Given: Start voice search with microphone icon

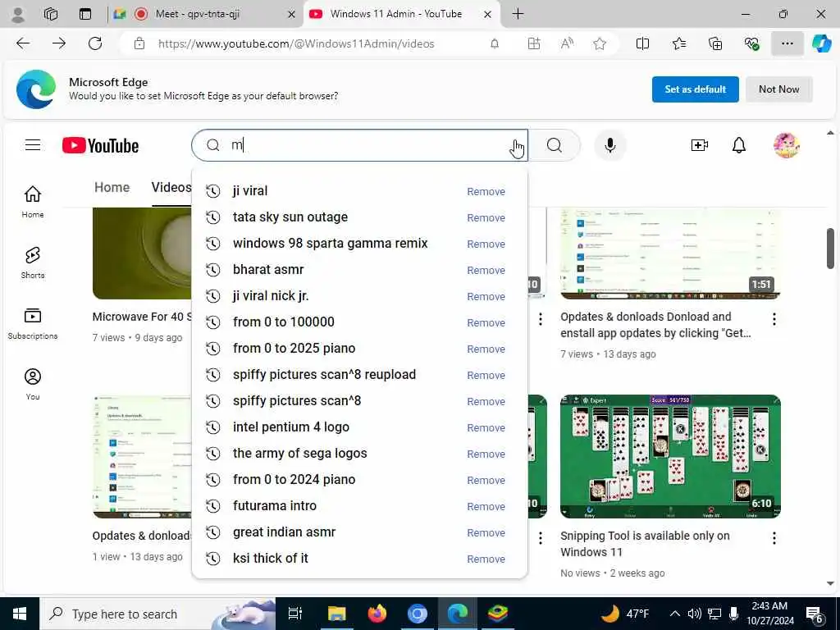Looking at the screenshot, I should pos(609,145).
